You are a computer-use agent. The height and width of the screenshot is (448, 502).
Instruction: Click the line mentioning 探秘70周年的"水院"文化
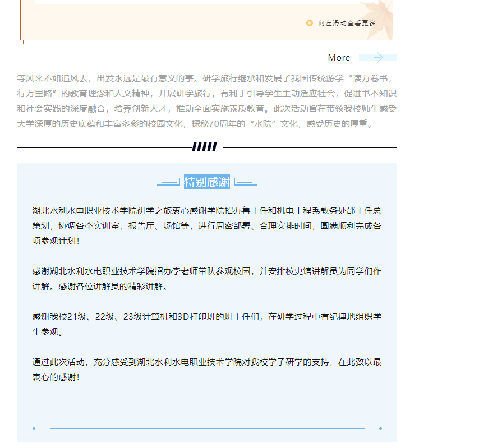[x=195, y=124]
